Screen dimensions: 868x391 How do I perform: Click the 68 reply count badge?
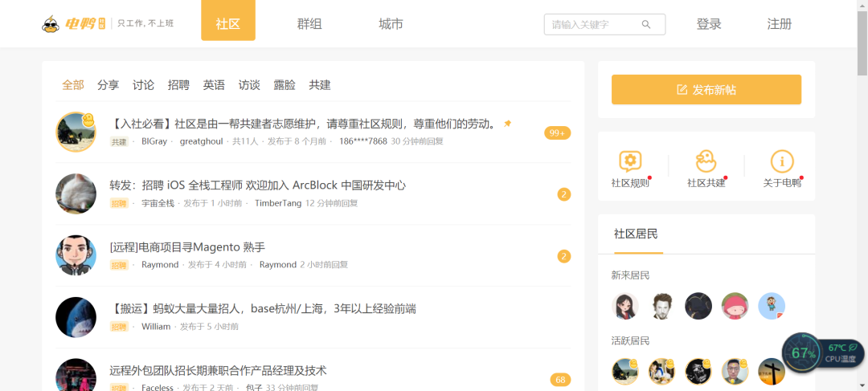click(560, 380)
